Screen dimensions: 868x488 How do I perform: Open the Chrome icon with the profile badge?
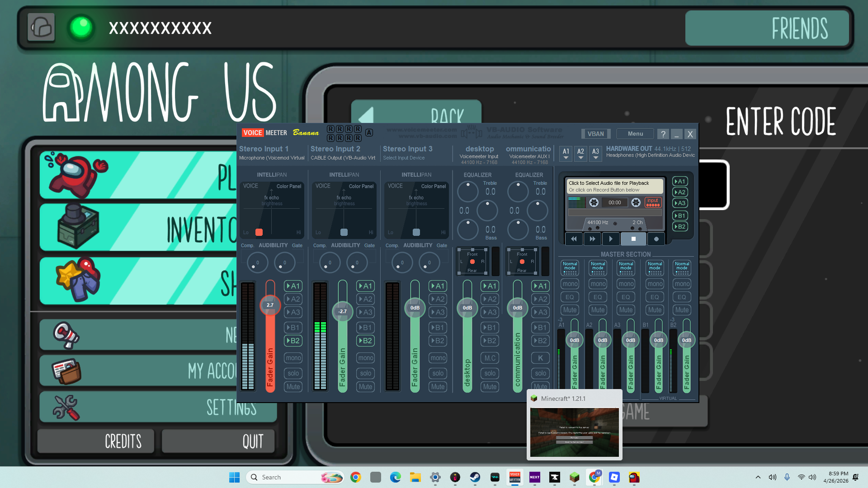(594, 477)
